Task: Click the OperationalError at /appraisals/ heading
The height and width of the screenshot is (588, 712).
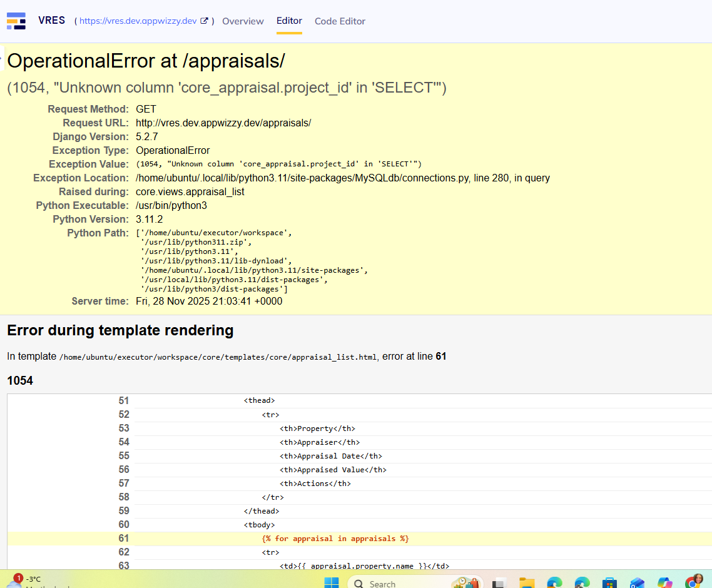Action: tap(146, 61)
